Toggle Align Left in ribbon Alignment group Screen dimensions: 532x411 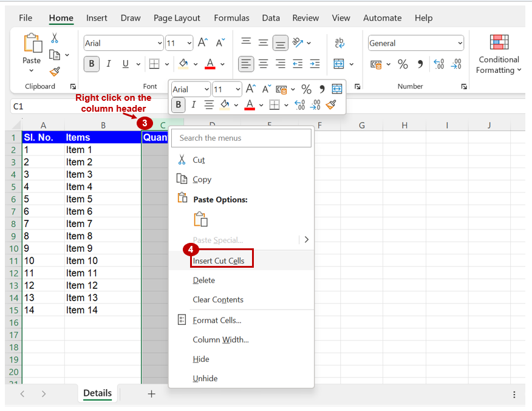click(246, 64)
